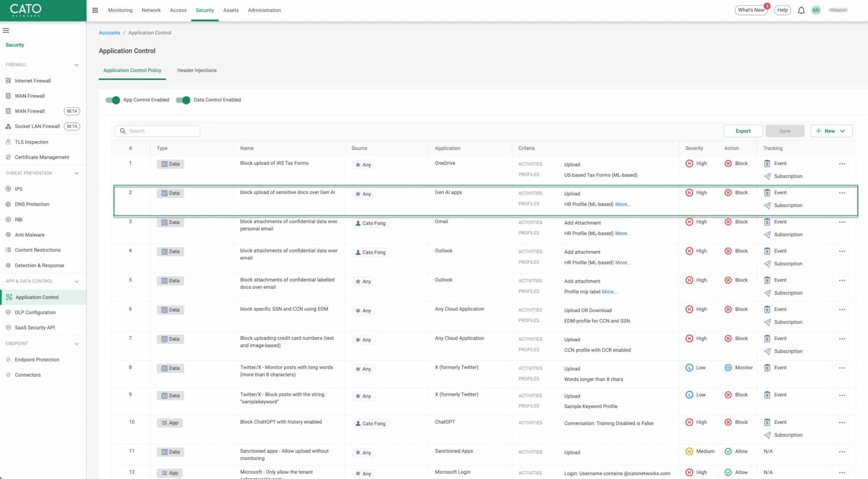
Task: Open the more options menu for rule 2
Action: coord(842,193)
